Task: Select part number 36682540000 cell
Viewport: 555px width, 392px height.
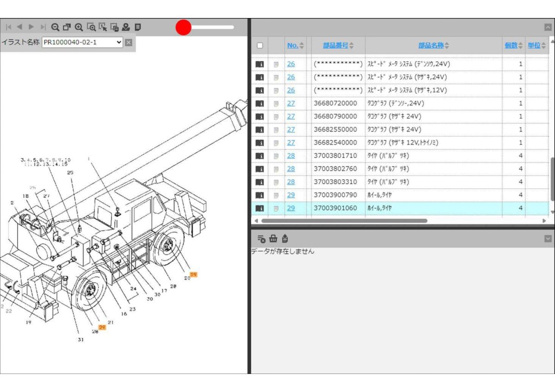Action: pyautogui.click(x=335, y=142)
